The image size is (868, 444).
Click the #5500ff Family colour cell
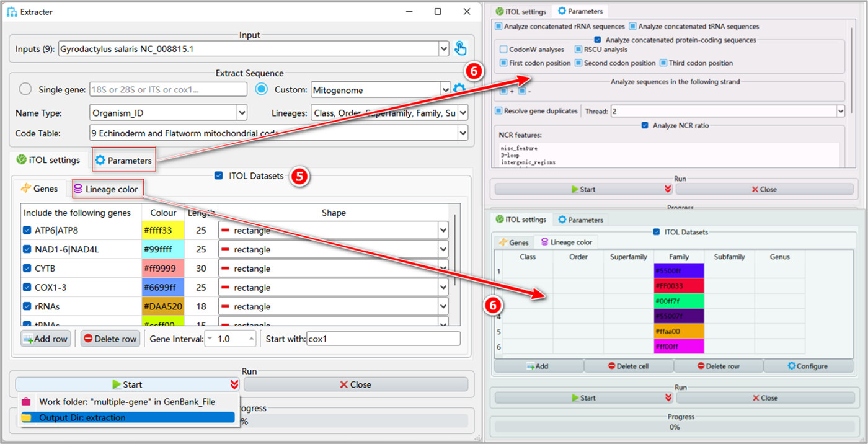679,271
